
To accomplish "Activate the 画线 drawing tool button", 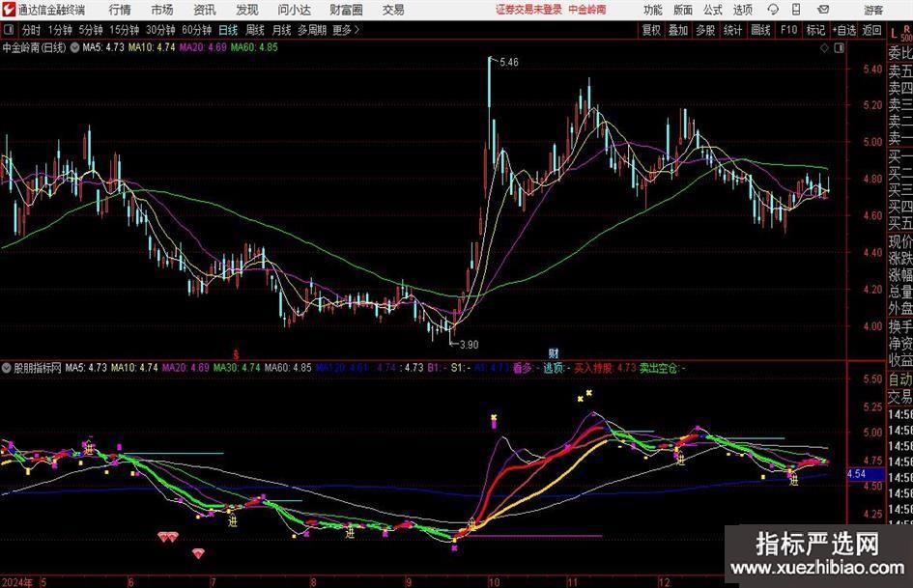I will tap(760, 30).
